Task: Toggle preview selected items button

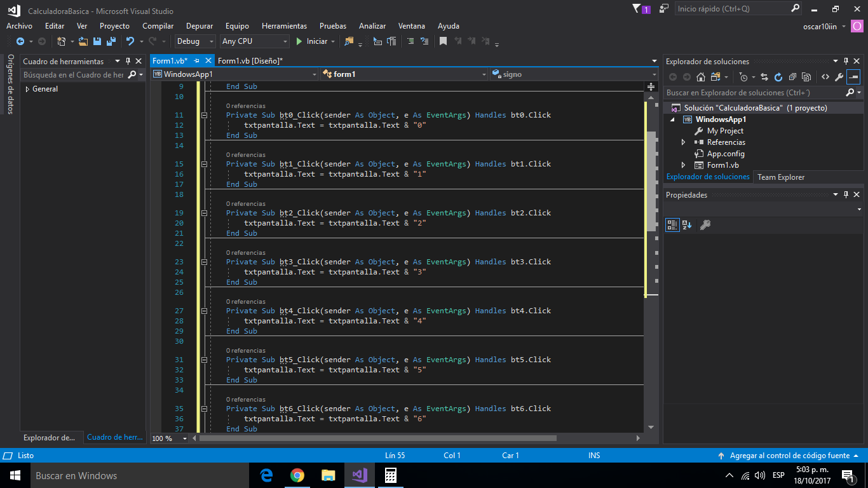Action: pos(853,77)
